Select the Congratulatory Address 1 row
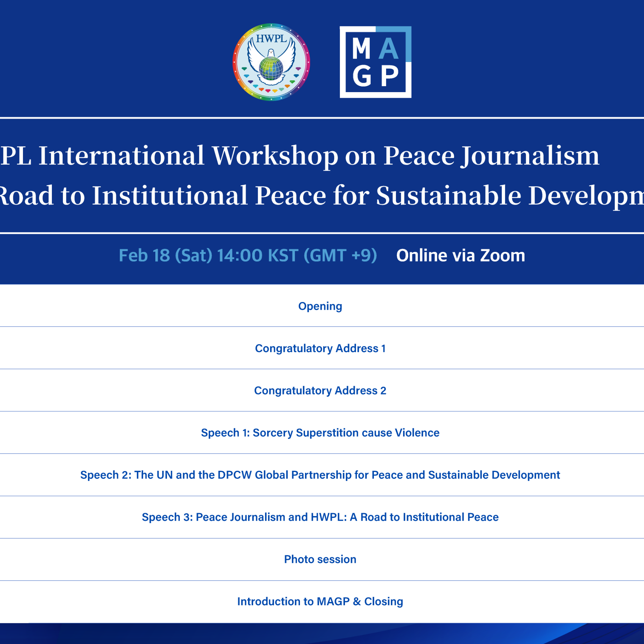This screenshot has height=644, width=644. click(x=320, y=348)
